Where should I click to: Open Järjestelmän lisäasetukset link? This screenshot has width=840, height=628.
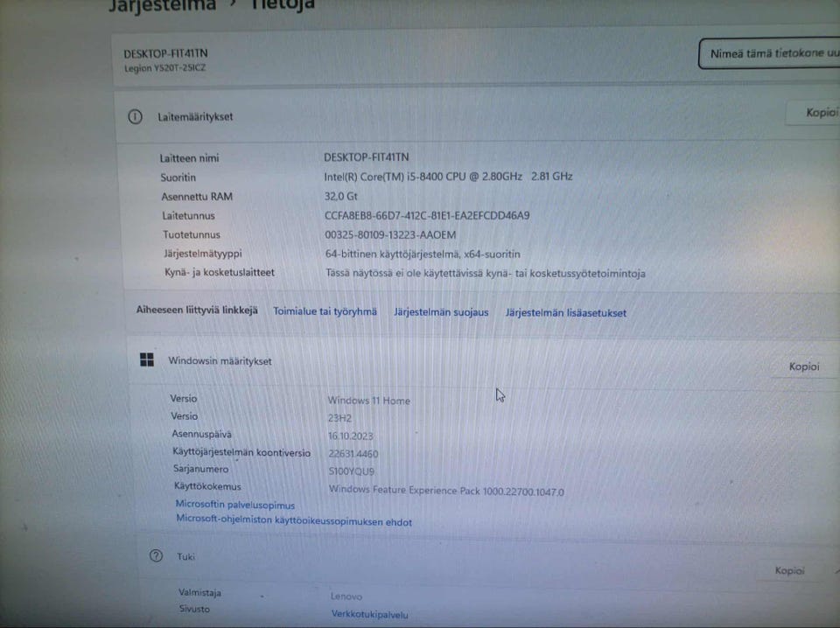pyautogui.click(x=566, y=313)
